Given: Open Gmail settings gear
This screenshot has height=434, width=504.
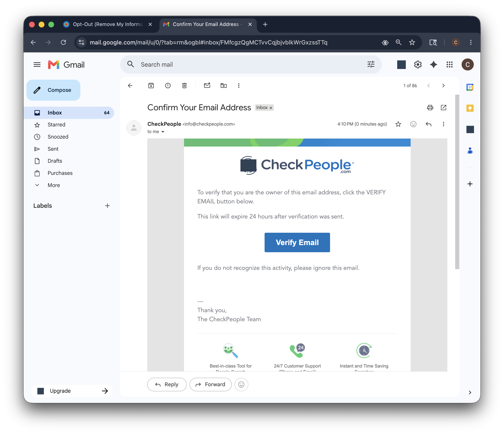Looking at the screenshot, I should (x=418, y=65).
